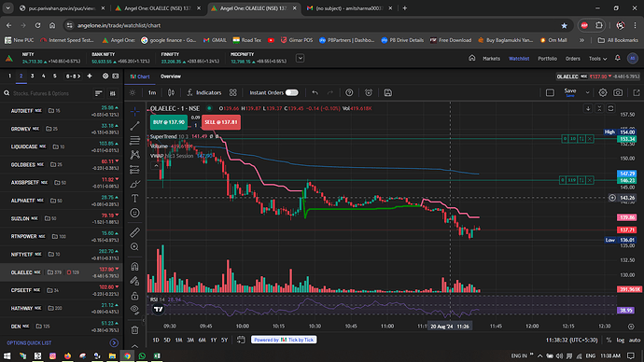644x362 pixels.
Task: Toggle the Instant Orders switch
Action: pyautogui.click(x=291, y=92)
